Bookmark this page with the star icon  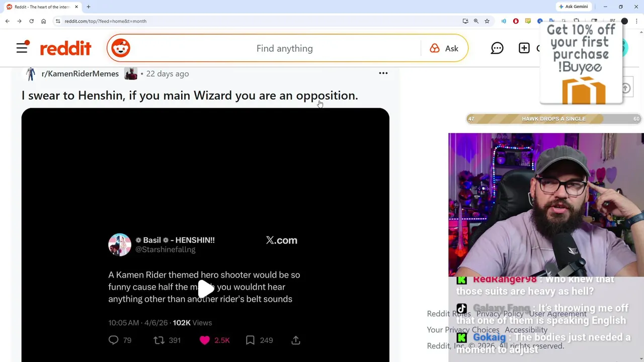coord(487,21)
